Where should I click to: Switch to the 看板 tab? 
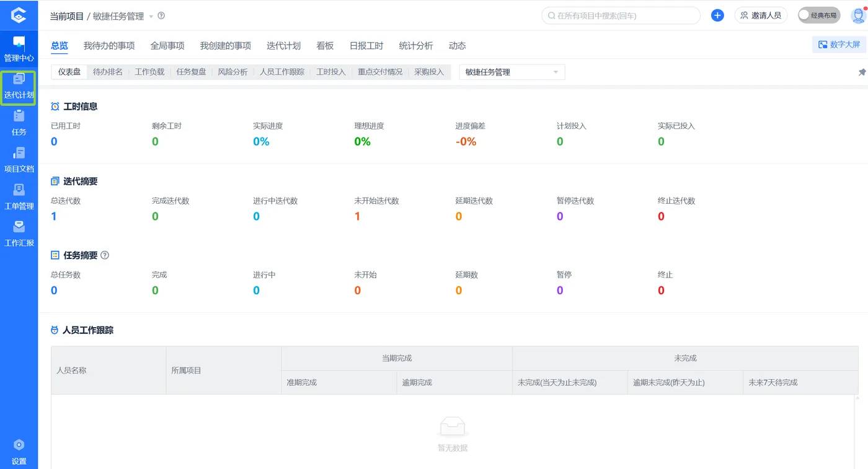click(x=324, y=45)
